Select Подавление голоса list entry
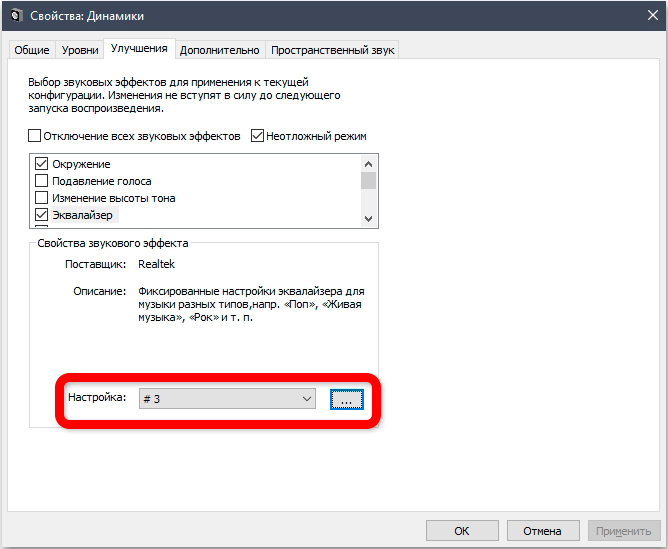This screenshot has height=549, width=668. [x=102, y=181]
